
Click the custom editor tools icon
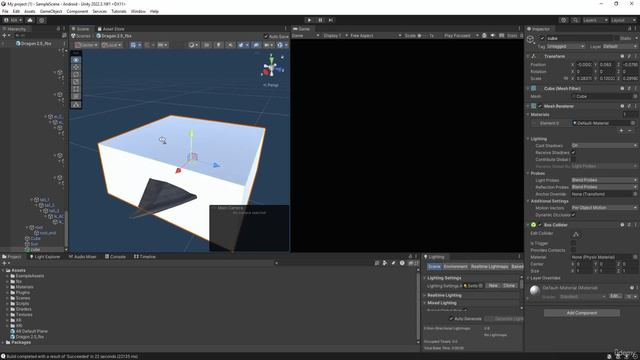click(76, 105)
